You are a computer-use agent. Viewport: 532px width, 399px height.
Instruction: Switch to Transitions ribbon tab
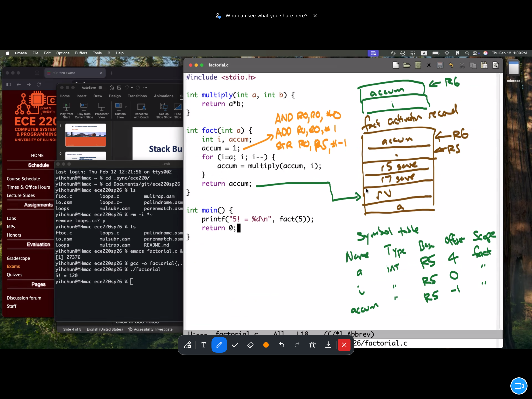(137, 96)
